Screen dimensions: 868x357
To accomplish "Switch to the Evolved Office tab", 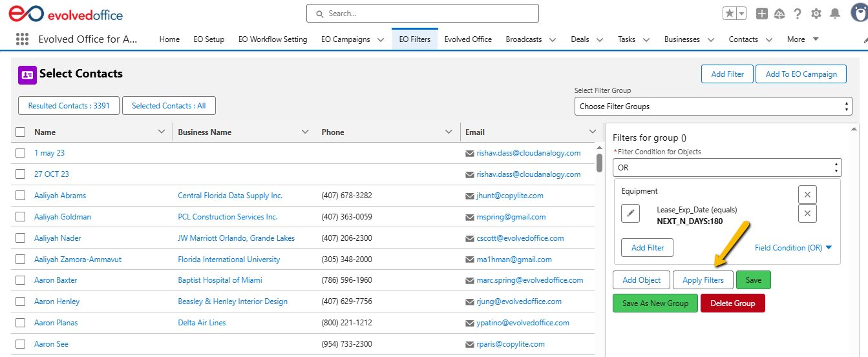I will pyautogui.click(x=468, y=39).
